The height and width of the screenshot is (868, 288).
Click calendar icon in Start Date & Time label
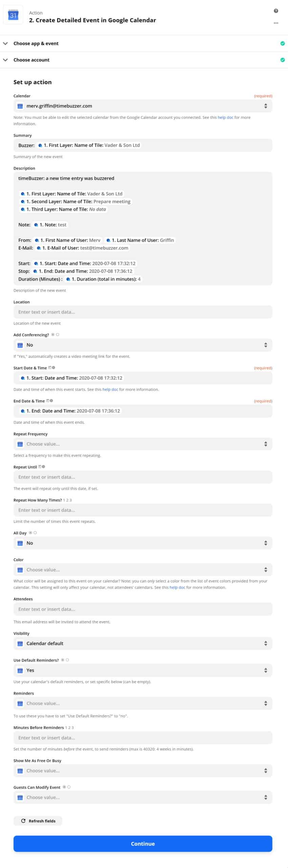50,368
